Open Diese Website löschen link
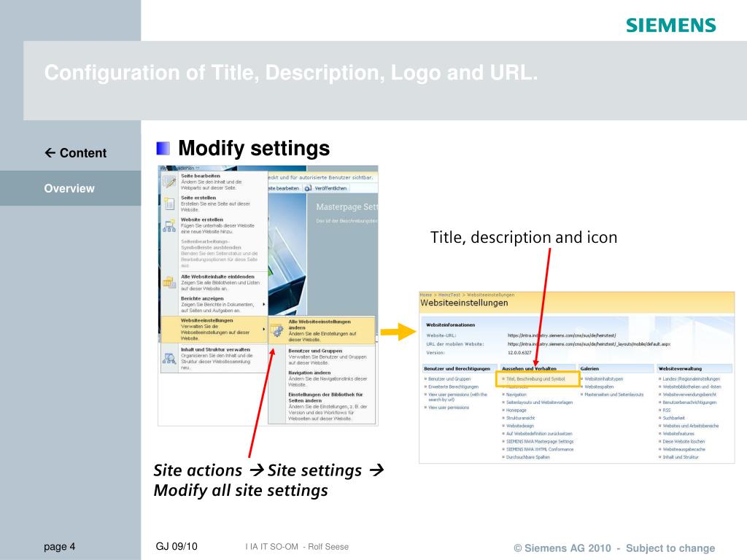 pyautogui.click(x=684, y=441)
